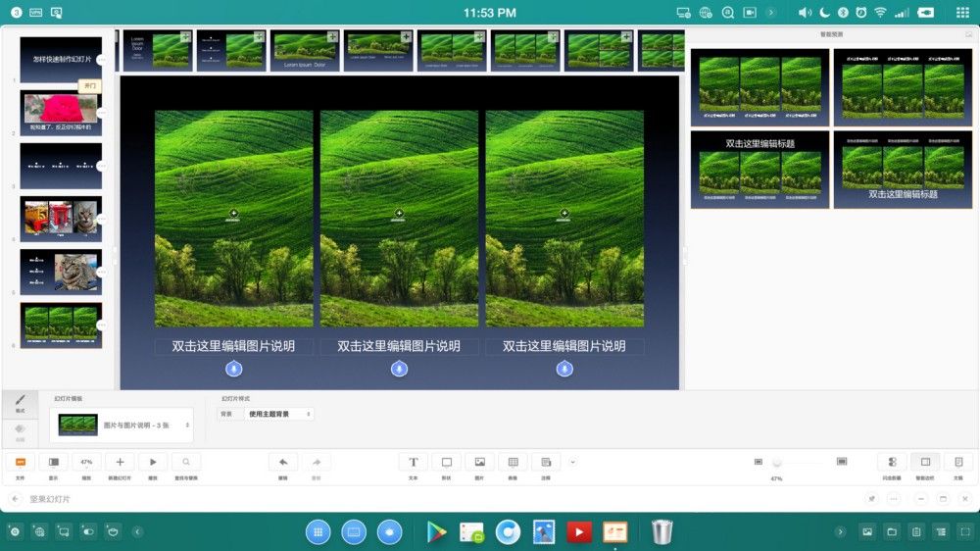Open the orange file menu button

20,462
